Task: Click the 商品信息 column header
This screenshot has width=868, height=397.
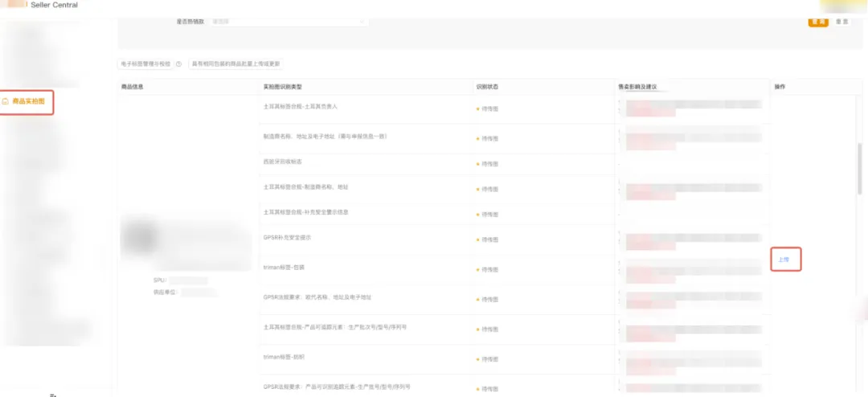Action: click(133, 87)
